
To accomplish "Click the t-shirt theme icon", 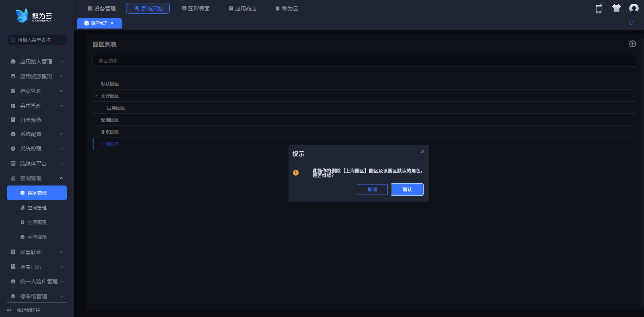I will pyautogui.click(x=616, y=8).
